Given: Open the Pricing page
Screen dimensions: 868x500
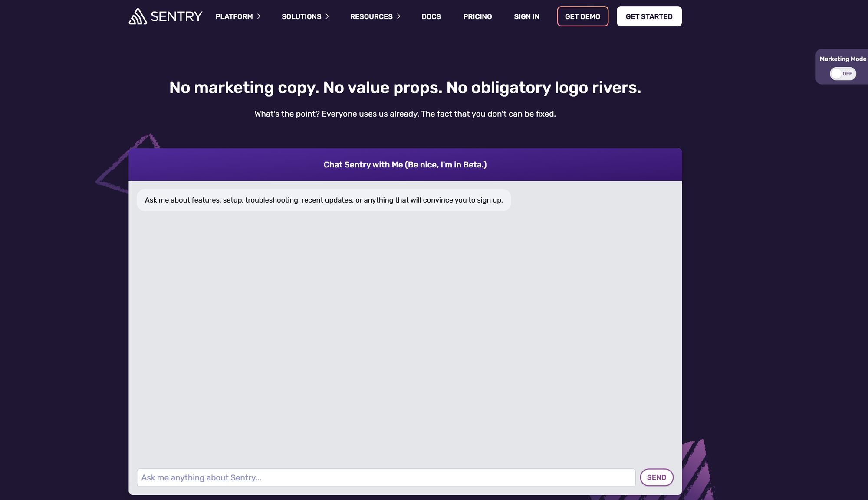Looking at the screenshot, I should (477, 16).
